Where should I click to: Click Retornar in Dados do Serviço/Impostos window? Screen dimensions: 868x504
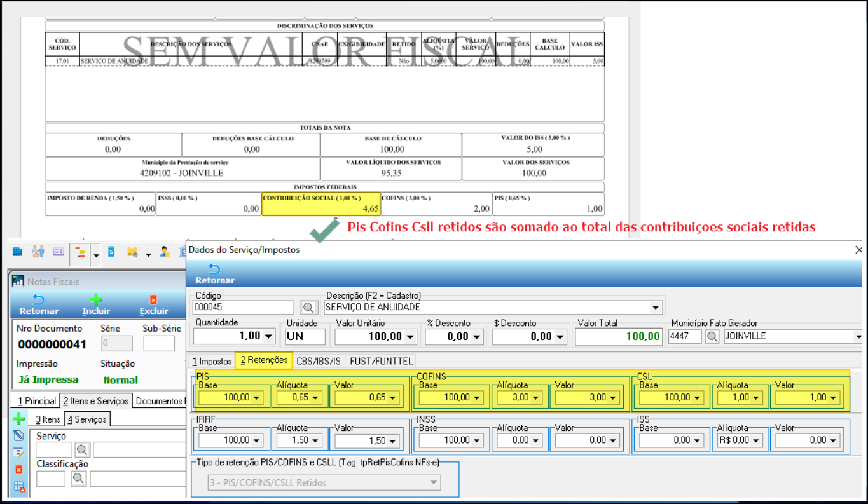click(215, 274)
